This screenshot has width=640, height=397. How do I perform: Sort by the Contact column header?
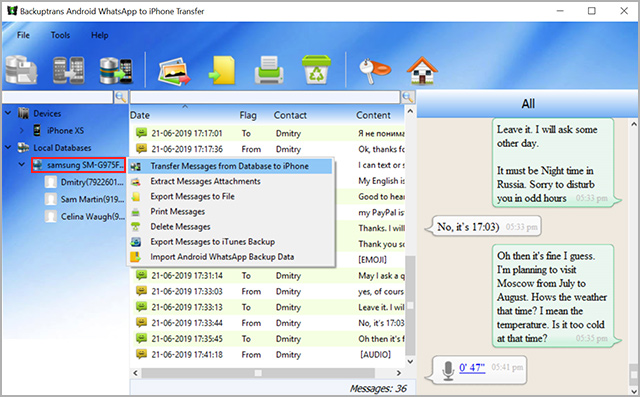[290, 115]
